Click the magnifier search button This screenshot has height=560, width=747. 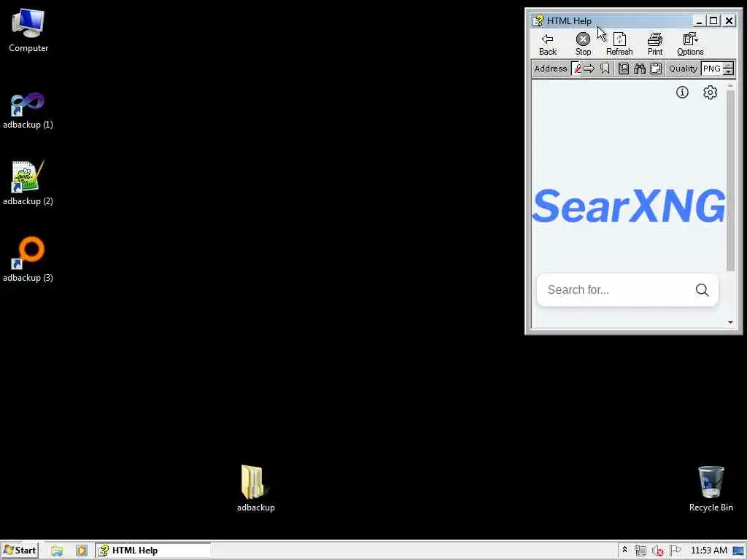[x=702, y=290]
